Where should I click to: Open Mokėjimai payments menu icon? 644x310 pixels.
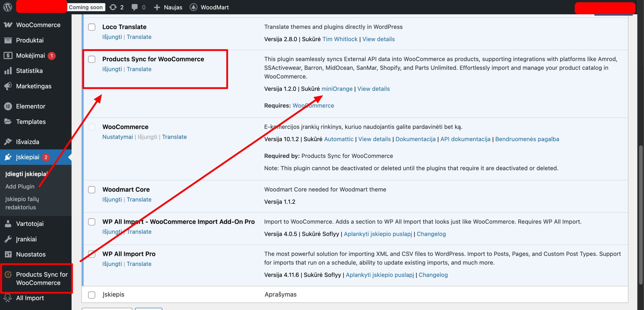coord(8,56)
